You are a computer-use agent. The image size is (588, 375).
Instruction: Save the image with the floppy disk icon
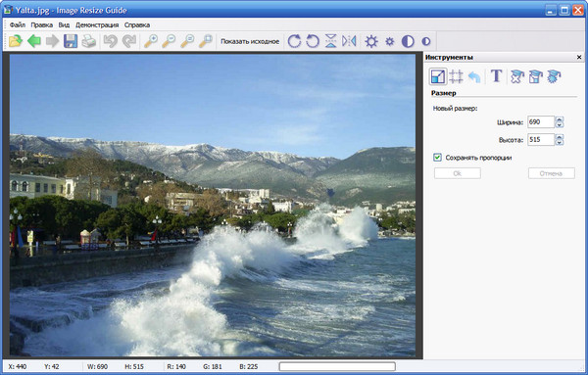click(x=71, y=41)
